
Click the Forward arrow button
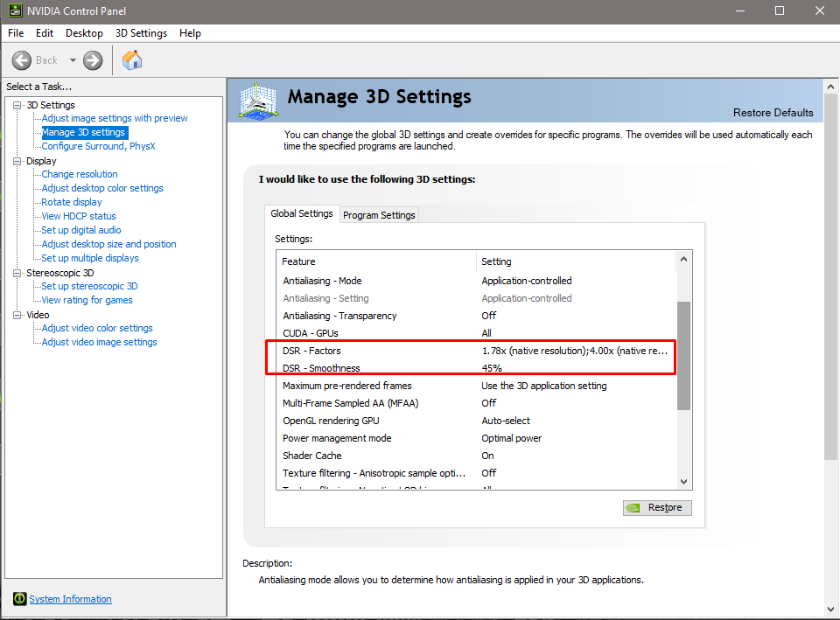pos(93,60)
